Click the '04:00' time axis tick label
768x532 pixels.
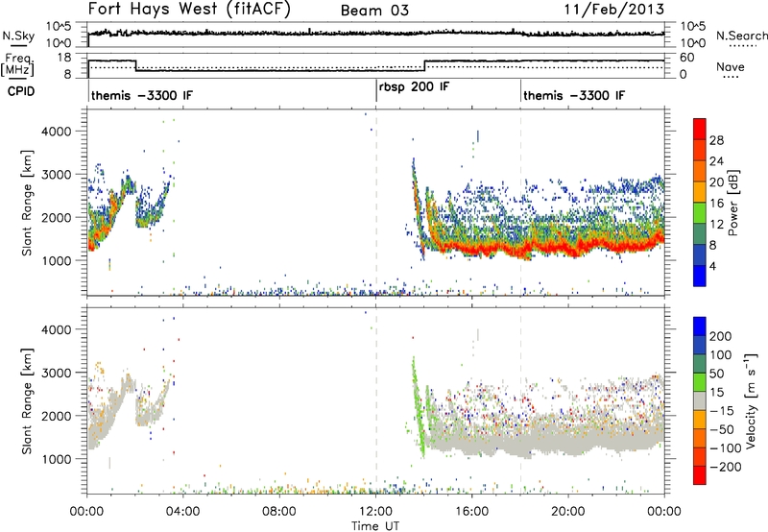(183, 512)
